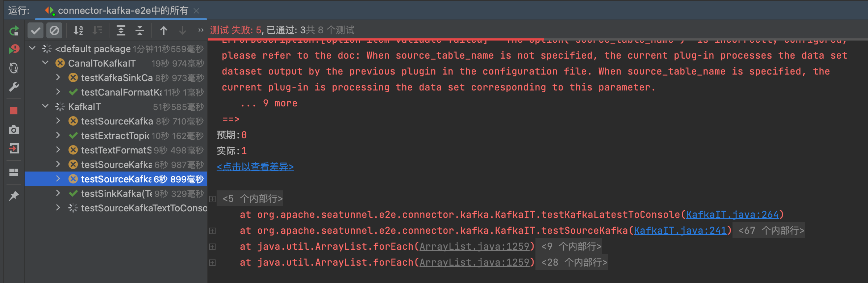The height and width of the screenshot is (283, 868).
Task: Jump to the previous failed test
Action: click(164, 30)
